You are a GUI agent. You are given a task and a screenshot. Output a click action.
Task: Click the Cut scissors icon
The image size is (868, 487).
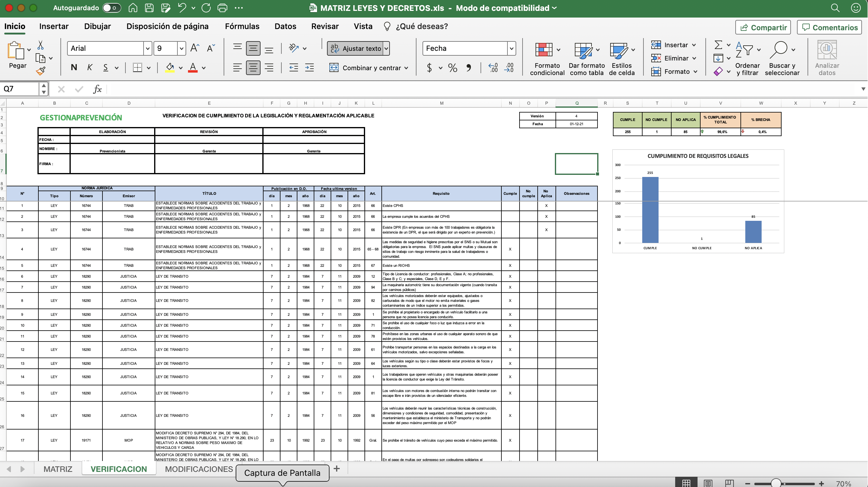pos(40,45)
